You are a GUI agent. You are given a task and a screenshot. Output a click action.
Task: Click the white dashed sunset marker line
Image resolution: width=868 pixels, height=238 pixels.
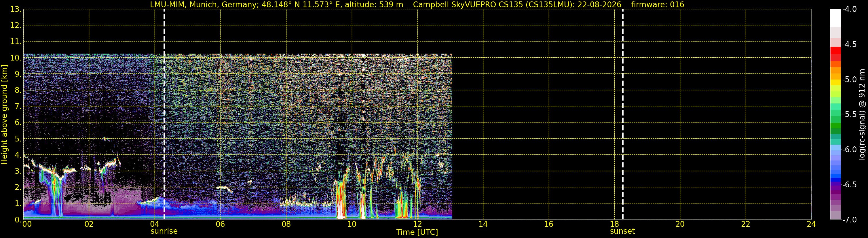tap(623, 114)
